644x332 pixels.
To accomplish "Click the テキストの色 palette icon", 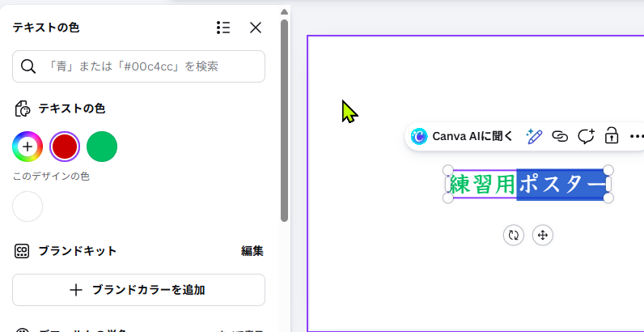I will (x=23, y=109).
